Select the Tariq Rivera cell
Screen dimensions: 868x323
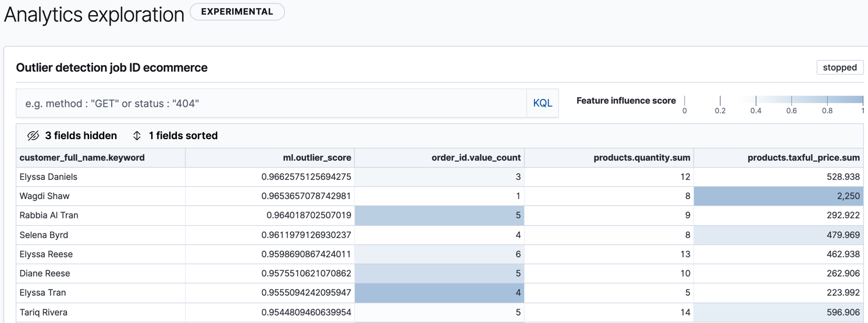pyautogui.click(x=101, y=313)
